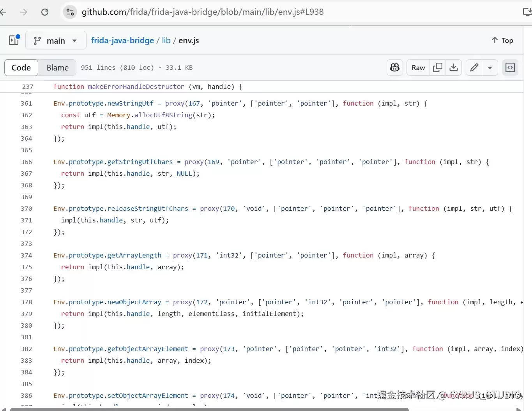The height and width of the screenshot is (411, 532).
Task: Select the Code tab
Action: (21, 67)
